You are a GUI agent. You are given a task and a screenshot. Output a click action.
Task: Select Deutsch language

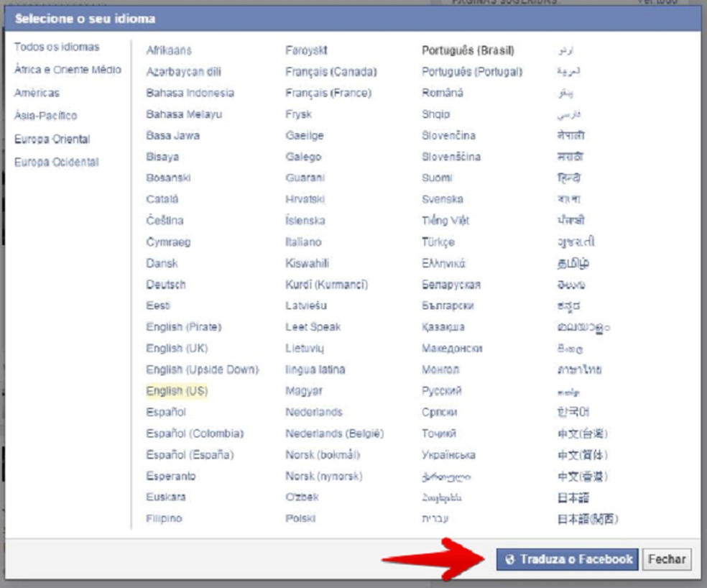(x=166, y=285)
